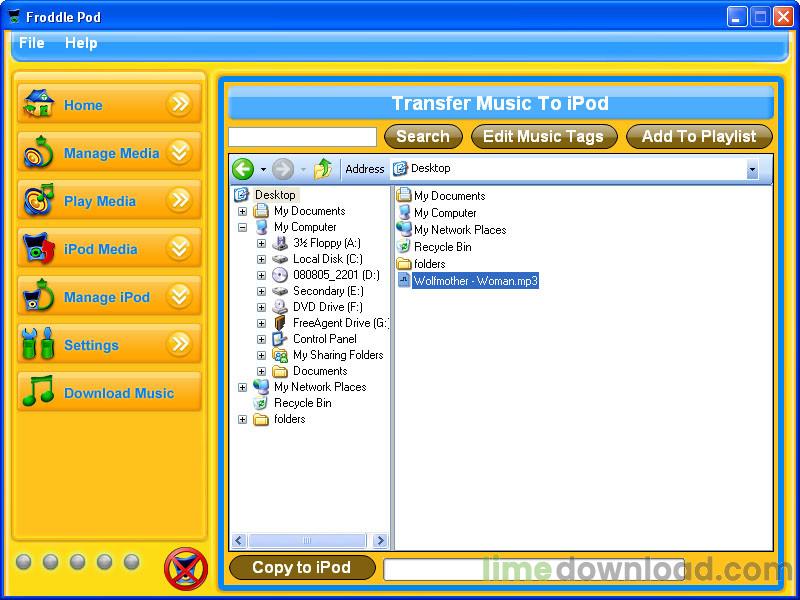The width and height of the screenshot is (800, 600).
Task: Click the Control Panel tree icon
Action: [x=280, y=339]
